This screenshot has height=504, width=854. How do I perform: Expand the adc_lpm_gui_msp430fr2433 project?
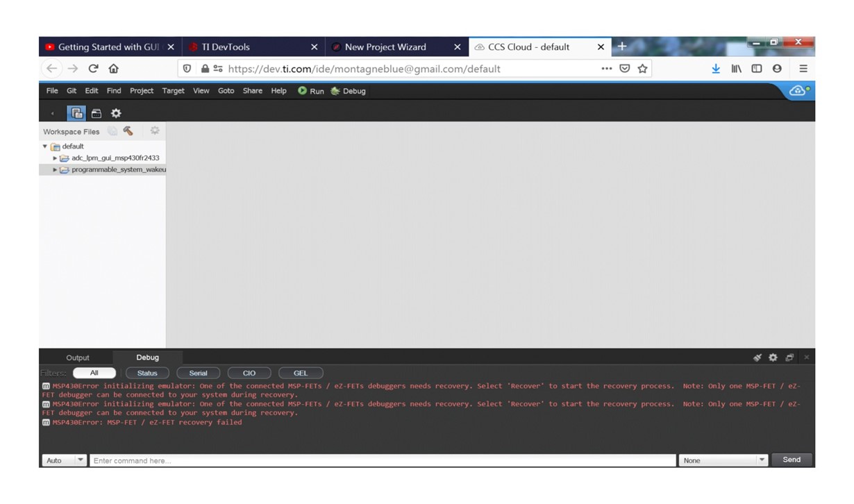coord(55,158)
